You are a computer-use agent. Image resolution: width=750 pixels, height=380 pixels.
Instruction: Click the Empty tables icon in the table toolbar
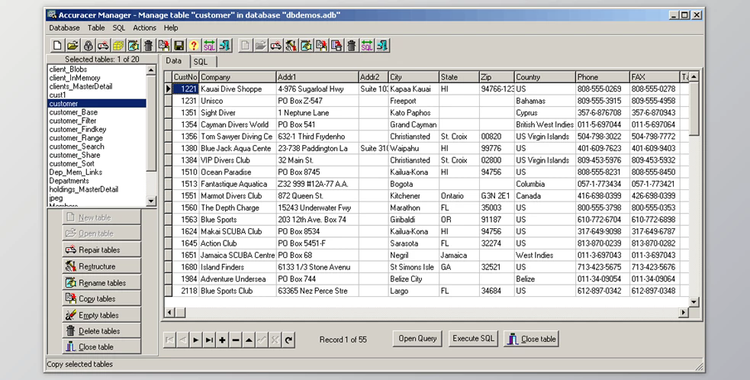coord(336,45)
